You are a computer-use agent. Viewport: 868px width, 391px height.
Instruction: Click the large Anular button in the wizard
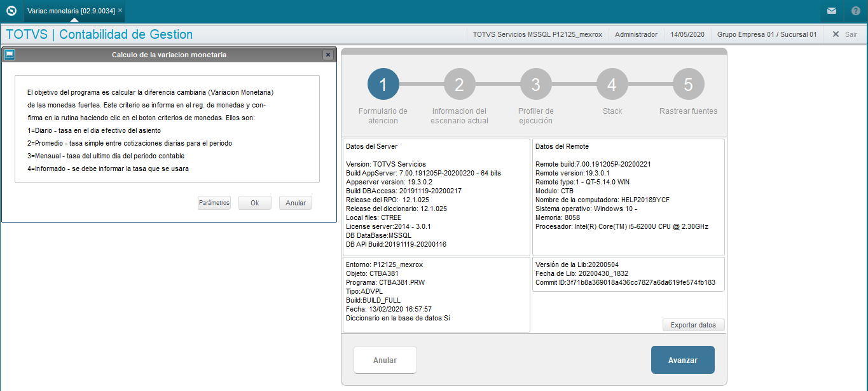pos(385,360)
